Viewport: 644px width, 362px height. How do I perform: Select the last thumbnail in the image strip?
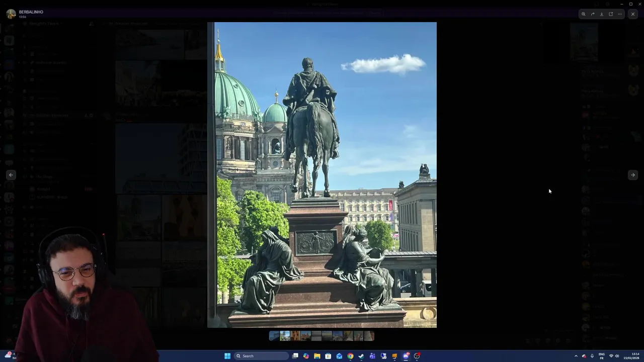[x=369, y=336]
